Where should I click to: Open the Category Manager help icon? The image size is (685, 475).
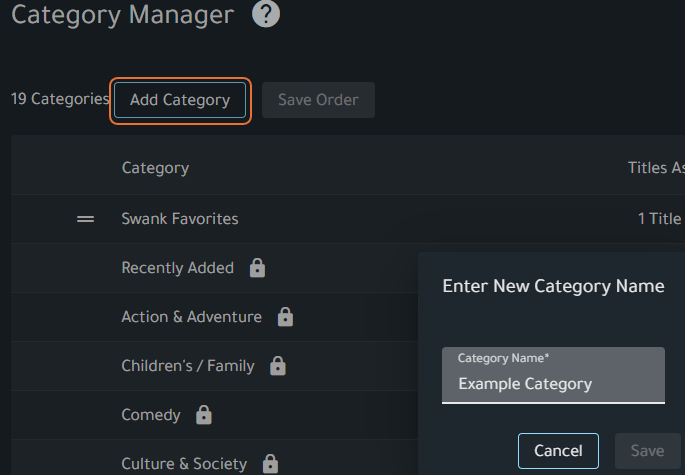pyautogui.click(x=266, y=14)
